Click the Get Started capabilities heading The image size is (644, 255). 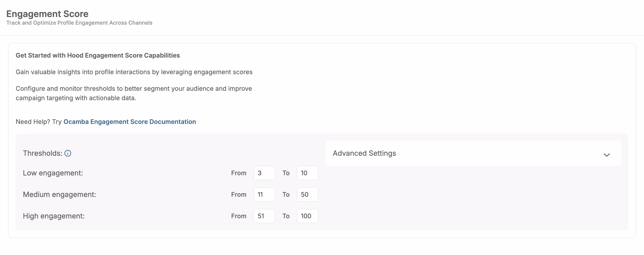[x=98, y=55]
